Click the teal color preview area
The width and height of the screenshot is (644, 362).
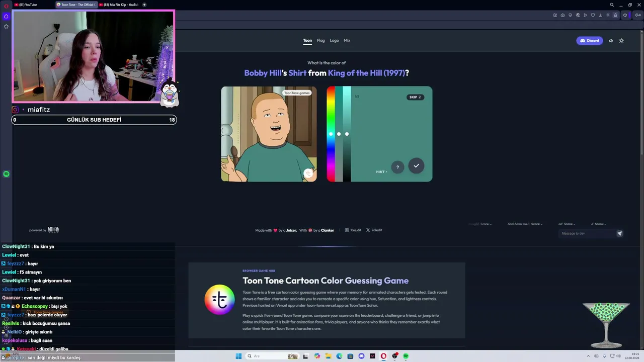tap(391, 134)
